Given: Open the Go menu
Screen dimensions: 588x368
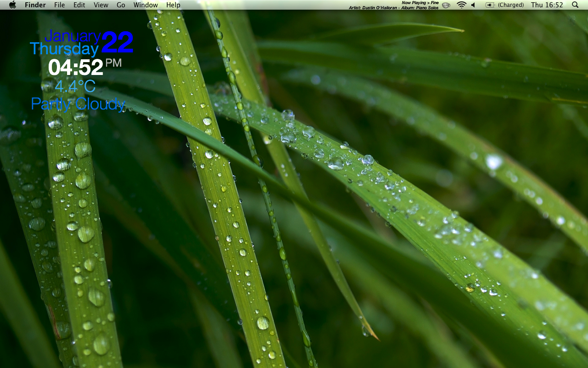Looking at the screenshot, I should click(121, 5).
